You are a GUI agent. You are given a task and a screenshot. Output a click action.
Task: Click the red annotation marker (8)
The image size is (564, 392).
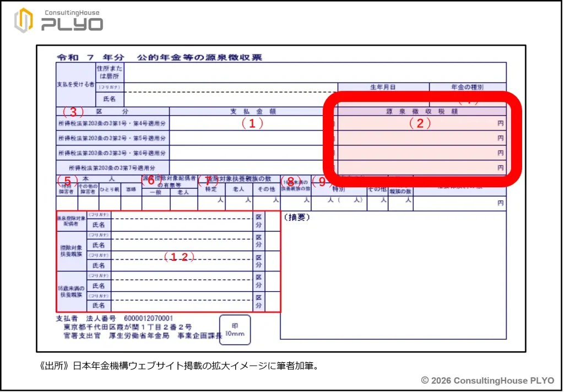pyautogui.click(x=291, y=182)
